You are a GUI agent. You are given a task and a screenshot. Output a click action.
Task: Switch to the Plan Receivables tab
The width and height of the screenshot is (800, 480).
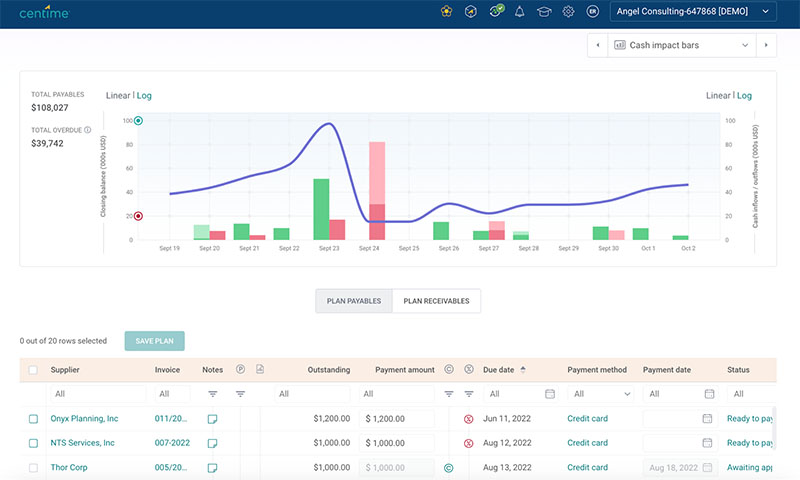[436, 301]
